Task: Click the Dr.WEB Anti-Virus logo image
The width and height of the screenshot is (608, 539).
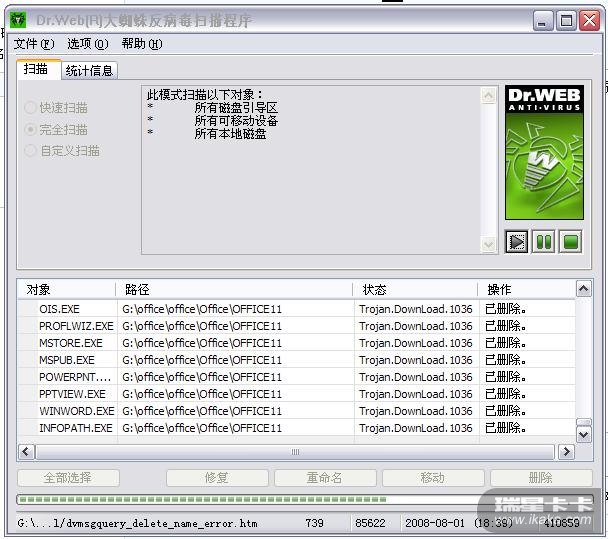Action: click(x=544, y=153)
